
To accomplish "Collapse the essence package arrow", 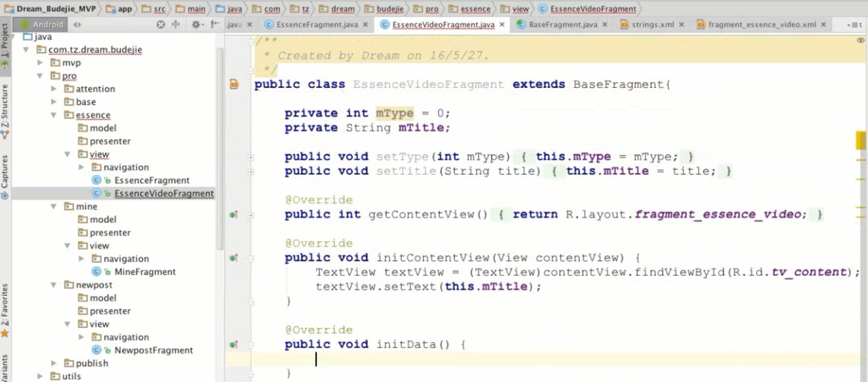I will pyautogui.click(x=54, y=115).
